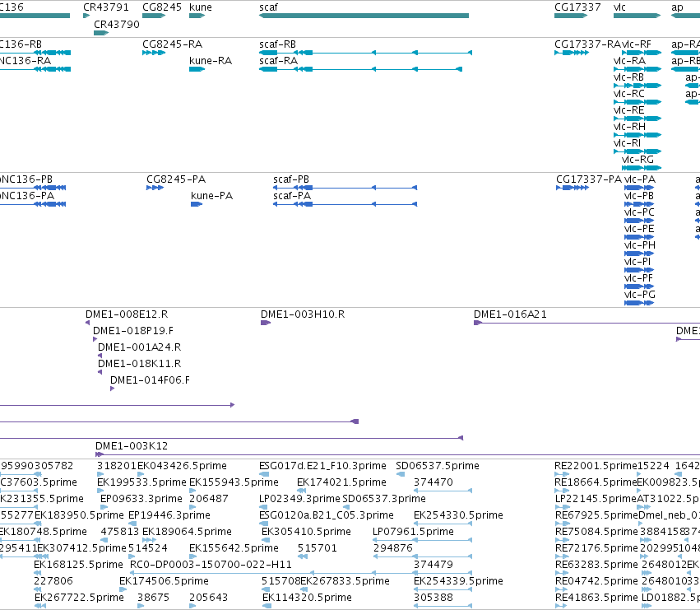Open the vlc-PF protein feature
This screenshot has width=700, height=610.
click(639, 286)
